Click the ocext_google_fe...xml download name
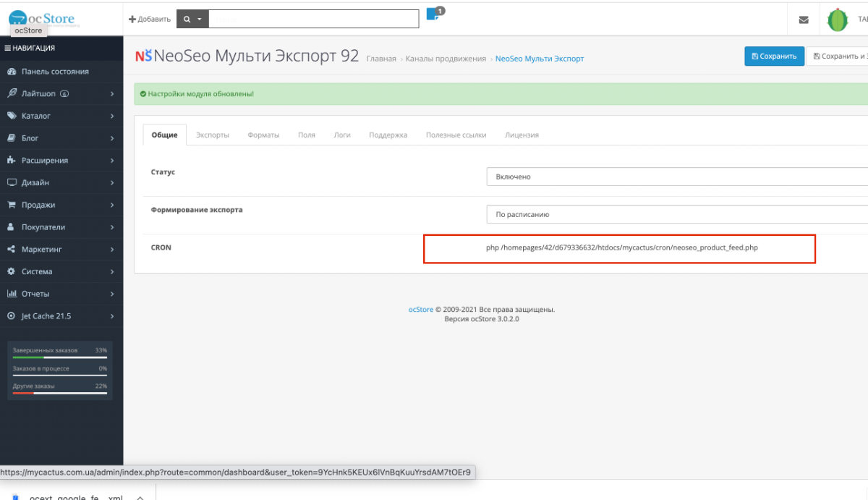 point(76,497)
